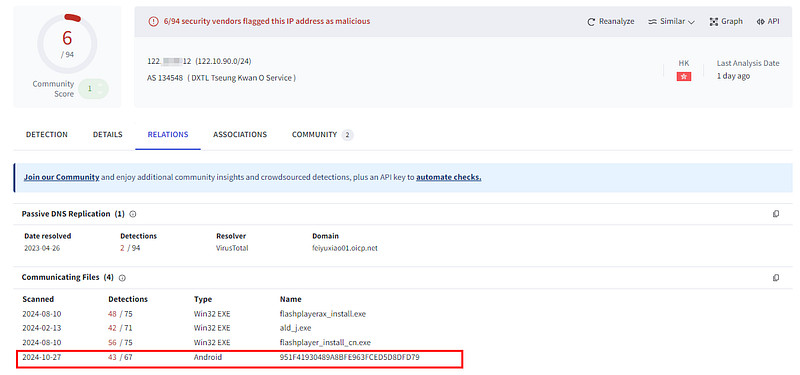The width and height of the screenshot is (800, 375).
Task: Click the Reanalyze circular arrow icon
Action: [591, 22]
